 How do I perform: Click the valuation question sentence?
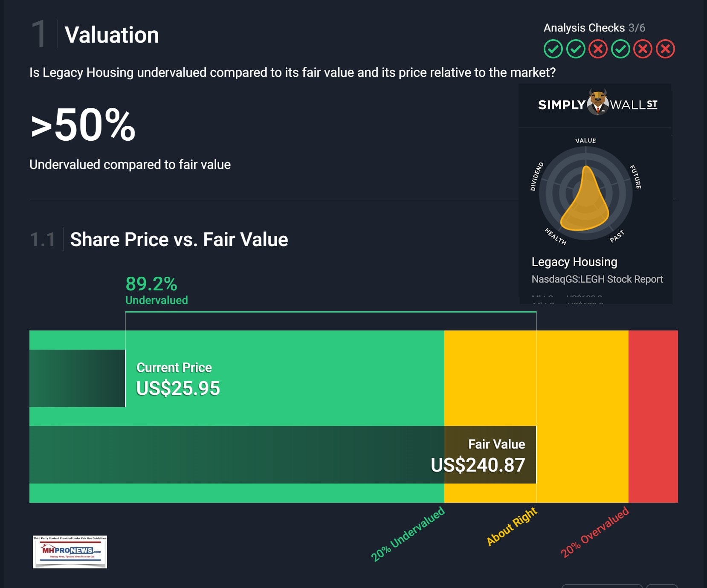[x=293, y=72]
